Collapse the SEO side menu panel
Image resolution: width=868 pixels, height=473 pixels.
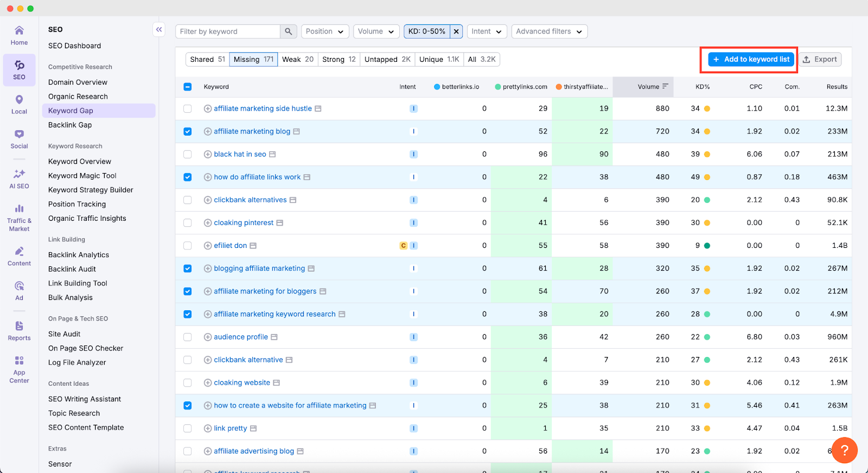coord(159,30)
